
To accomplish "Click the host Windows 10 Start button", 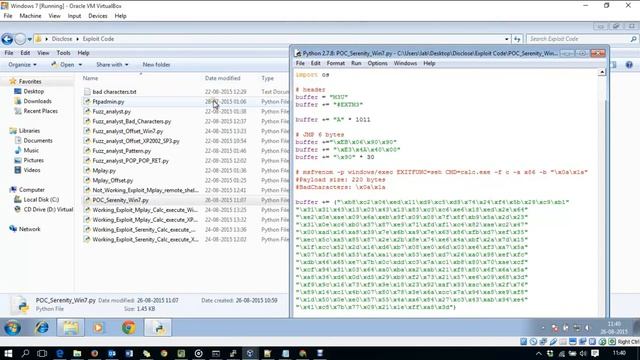I will (x=8, y=353).
